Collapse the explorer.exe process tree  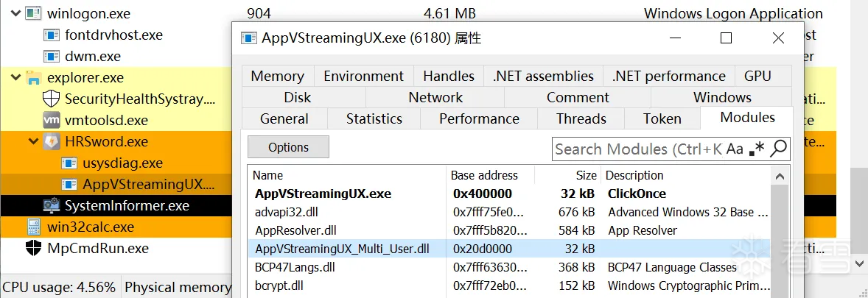15,77
